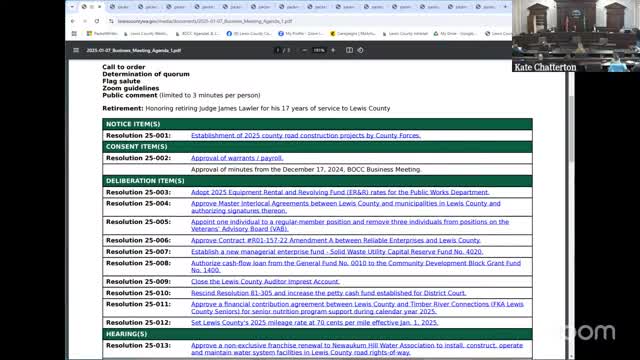Click the PDF zoom percentage field
The image size is (640, 360).
(319, 50)
